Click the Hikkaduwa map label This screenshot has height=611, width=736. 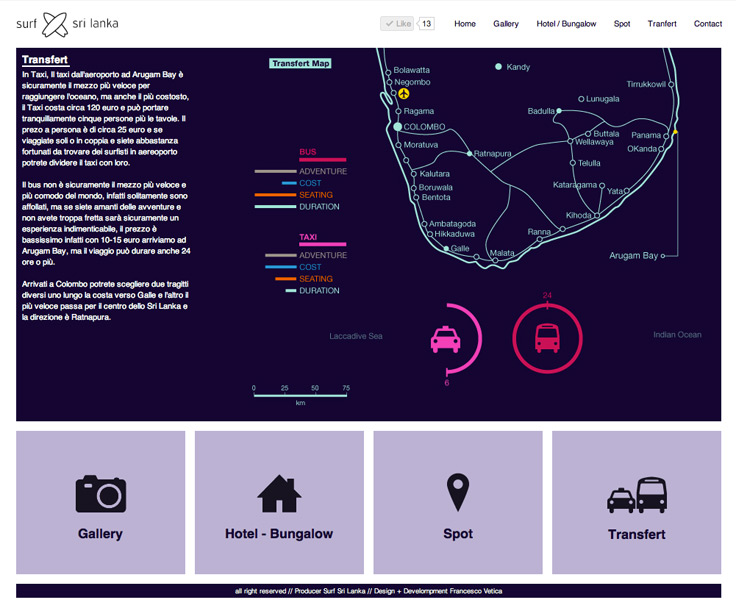(x=454, y=234)
